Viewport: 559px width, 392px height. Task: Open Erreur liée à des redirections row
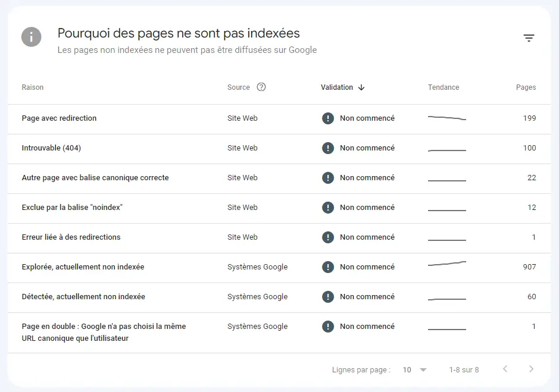pos(279,238)
